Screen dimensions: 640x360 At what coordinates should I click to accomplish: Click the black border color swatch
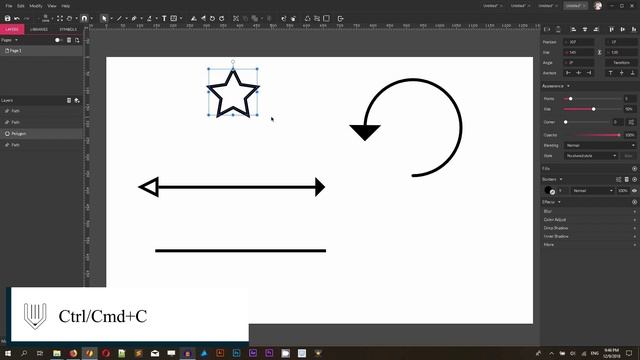(x=549, y=191)
